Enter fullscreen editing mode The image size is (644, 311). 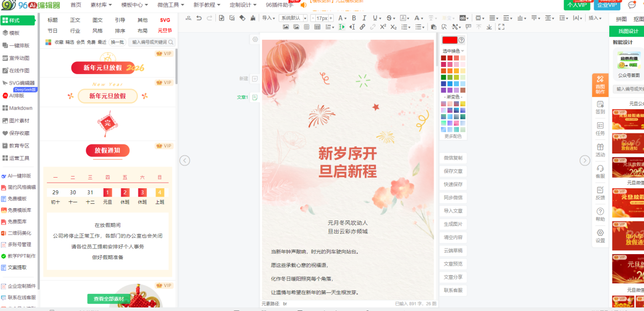coord(501,27)
